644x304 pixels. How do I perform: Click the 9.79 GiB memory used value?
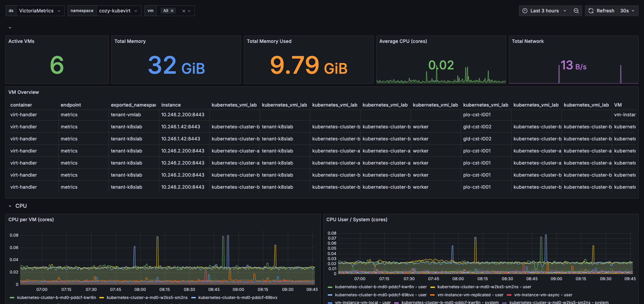309,65
